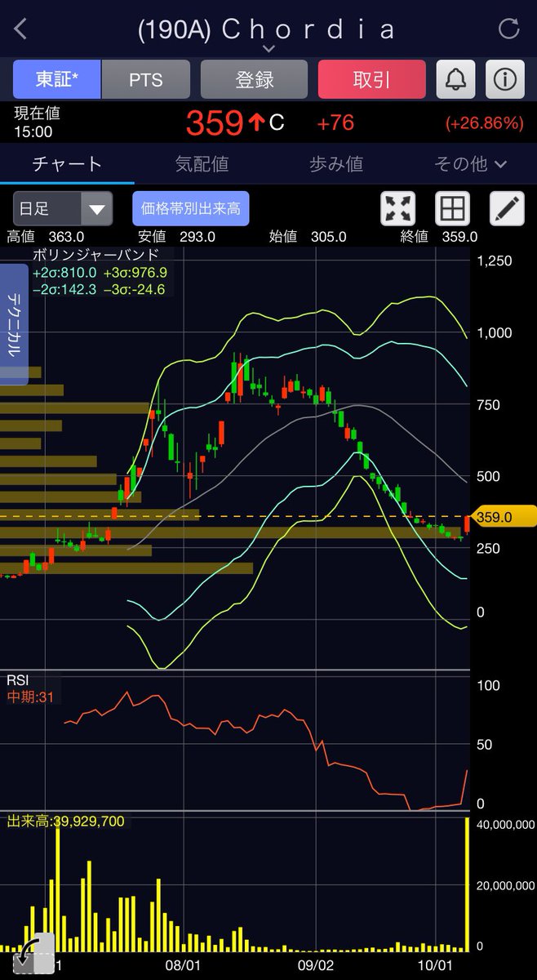537x980 pixels.
Task: Expand chart to full screen
Action: click(398, 209)
